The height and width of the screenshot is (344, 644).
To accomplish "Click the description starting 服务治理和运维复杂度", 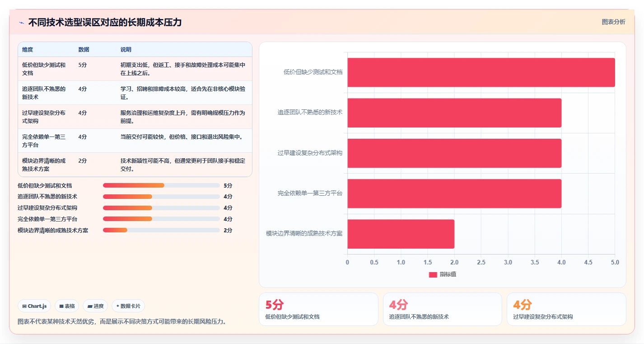I will (183, 117).
